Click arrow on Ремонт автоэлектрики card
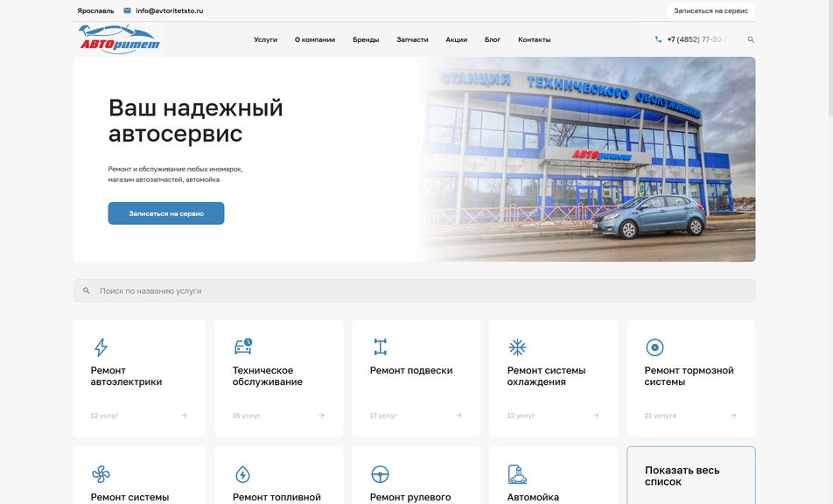This screenshot has height=504, width=833. [184, 416]
